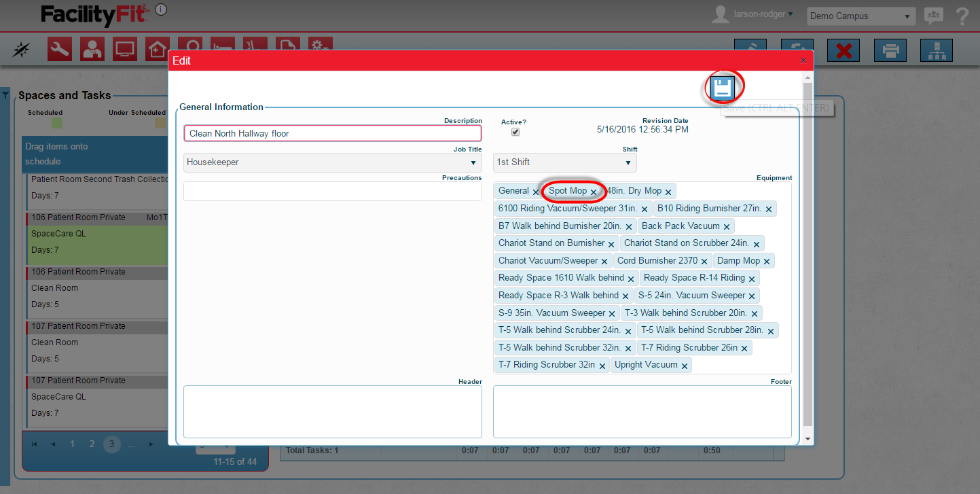Click the compass star icon
This screenshot has height=494, width=980.
pyautogui.click(x=22, y=50)
